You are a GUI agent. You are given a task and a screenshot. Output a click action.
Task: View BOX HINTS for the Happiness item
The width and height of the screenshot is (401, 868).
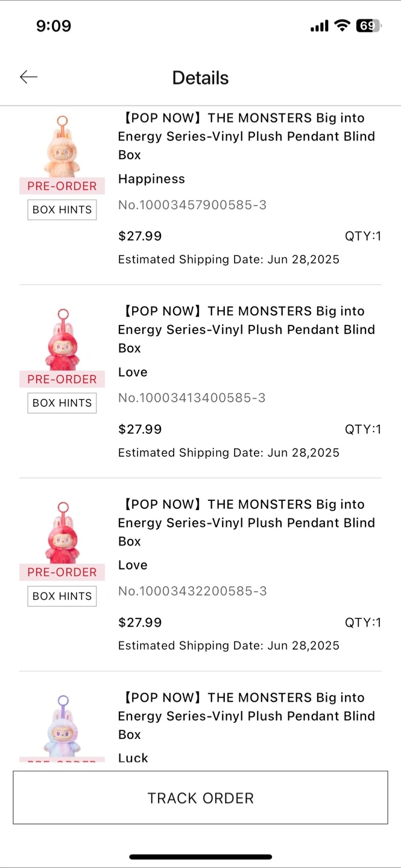tap(62, 210)
